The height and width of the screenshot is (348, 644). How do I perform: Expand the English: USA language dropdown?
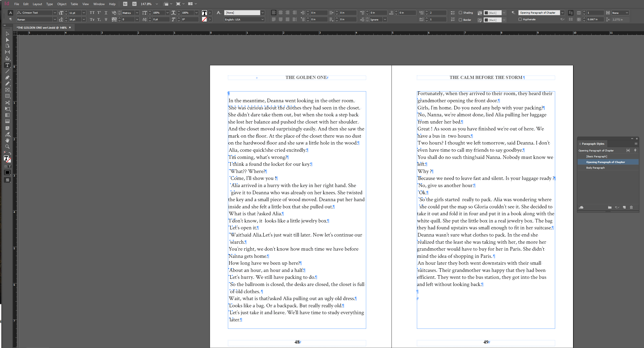[x=262, y=19]
